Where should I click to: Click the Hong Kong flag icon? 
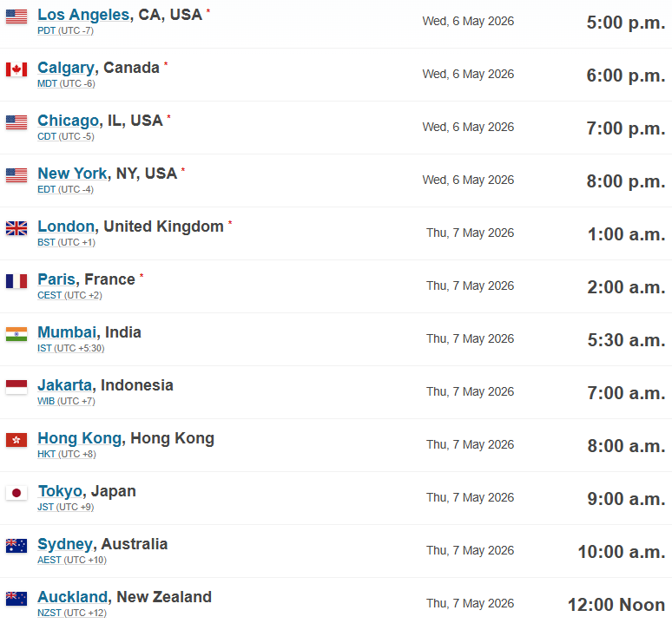[x=16, y=440]
